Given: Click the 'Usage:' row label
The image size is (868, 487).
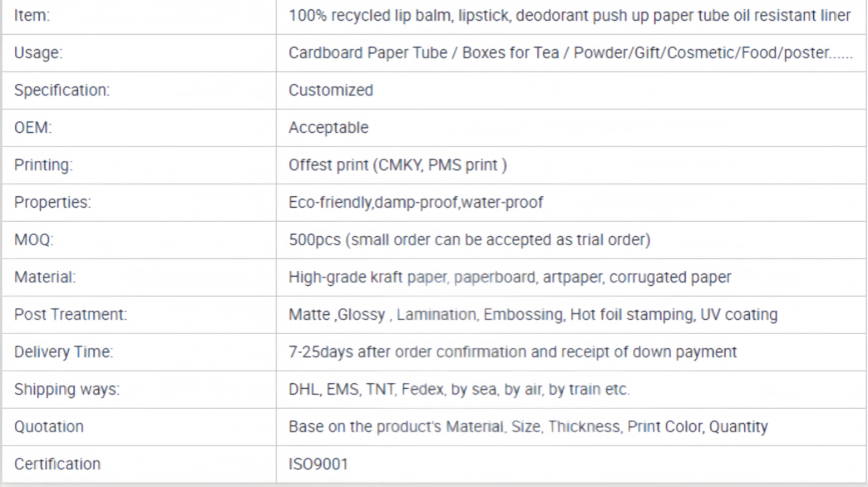Looking at the screenshot, I should pyautogui.click(x=38, y=53).
